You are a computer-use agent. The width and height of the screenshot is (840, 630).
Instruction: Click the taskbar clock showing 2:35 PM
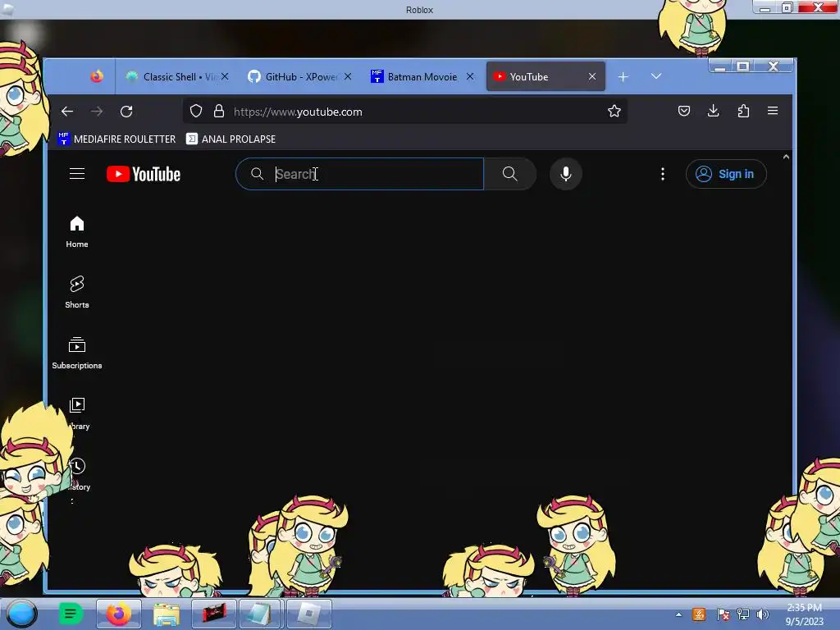click(804, 614)
